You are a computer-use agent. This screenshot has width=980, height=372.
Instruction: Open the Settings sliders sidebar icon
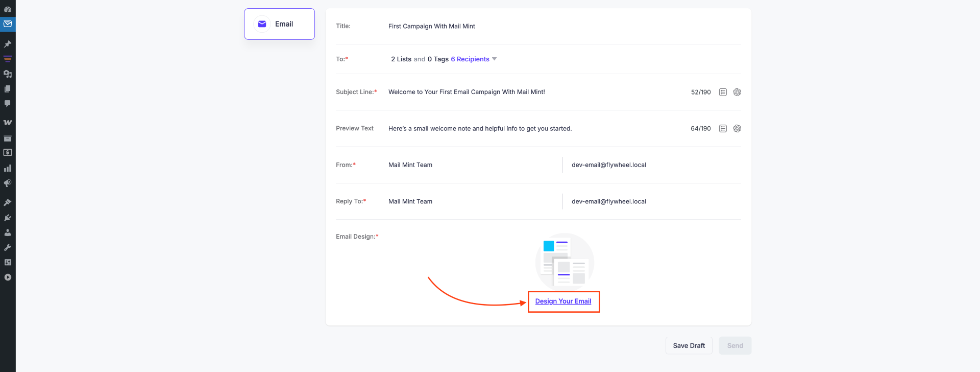coord(8,262)
